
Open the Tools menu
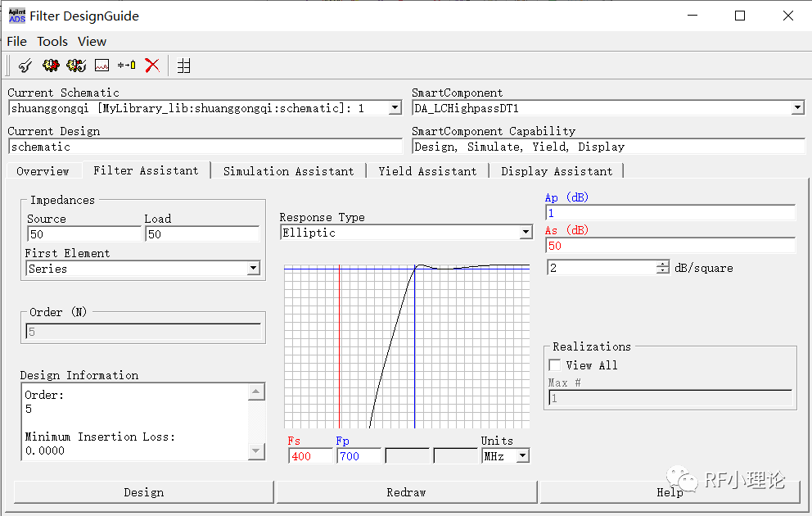(x=52, y=42)
